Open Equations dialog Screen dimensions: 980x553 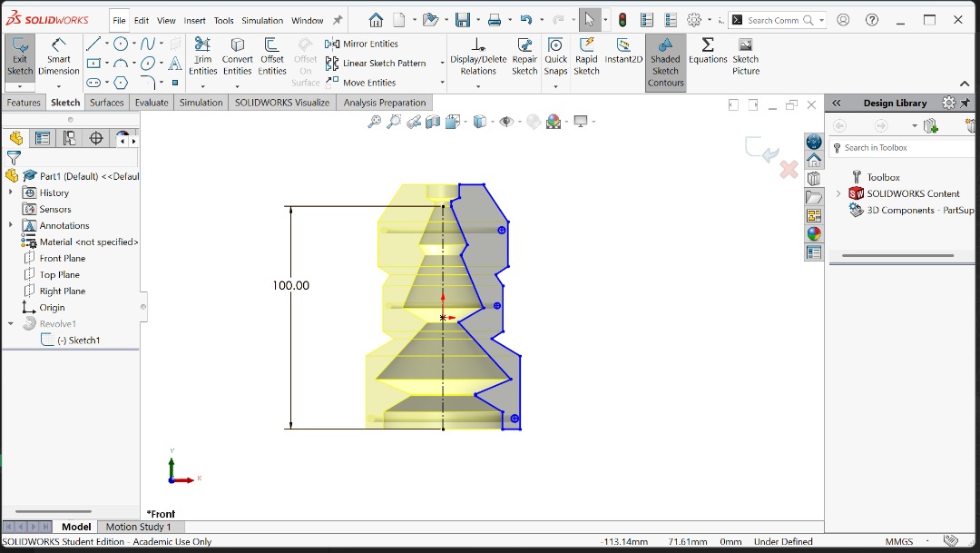(x=708, y=51)
